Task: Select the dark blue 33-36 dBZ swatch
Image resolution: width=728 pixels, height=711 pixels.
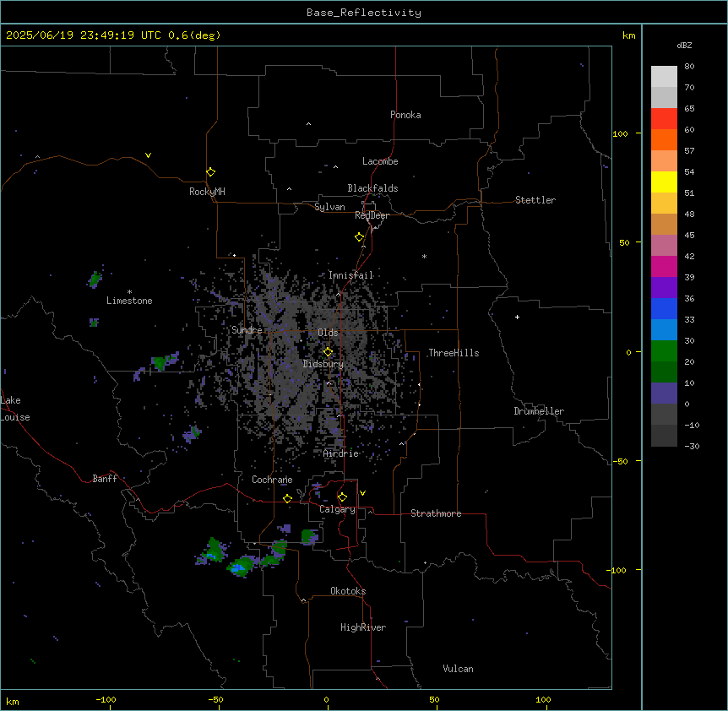Action: [664, 308]
